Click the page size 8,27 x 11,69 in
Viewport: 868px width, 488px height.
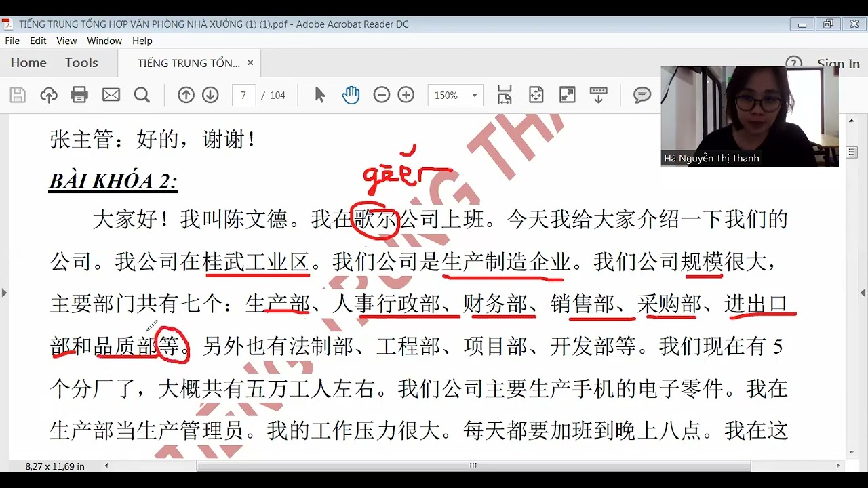tap(55, 466)
